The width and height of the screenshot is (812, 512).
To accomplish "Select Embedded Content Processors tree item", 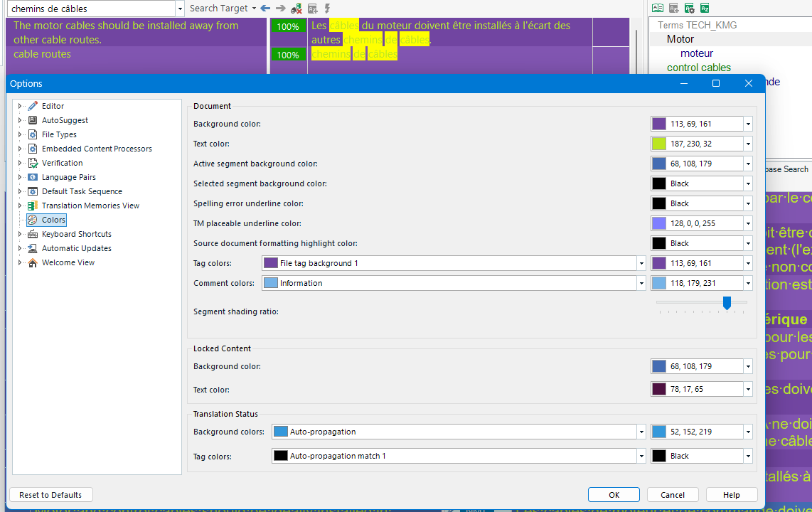I will point(97,149).
